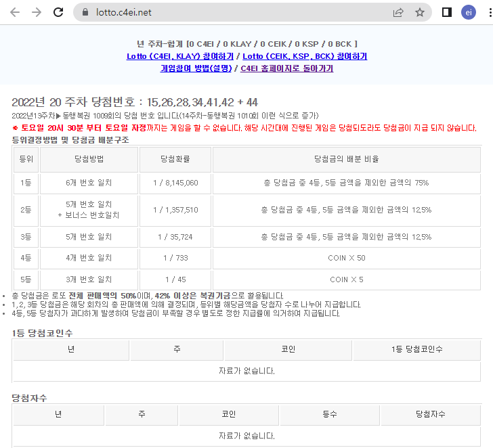493x448 pixels.
Task: Click the 당첨금의 배분 비율 column header
Action: tap(347, 159)
